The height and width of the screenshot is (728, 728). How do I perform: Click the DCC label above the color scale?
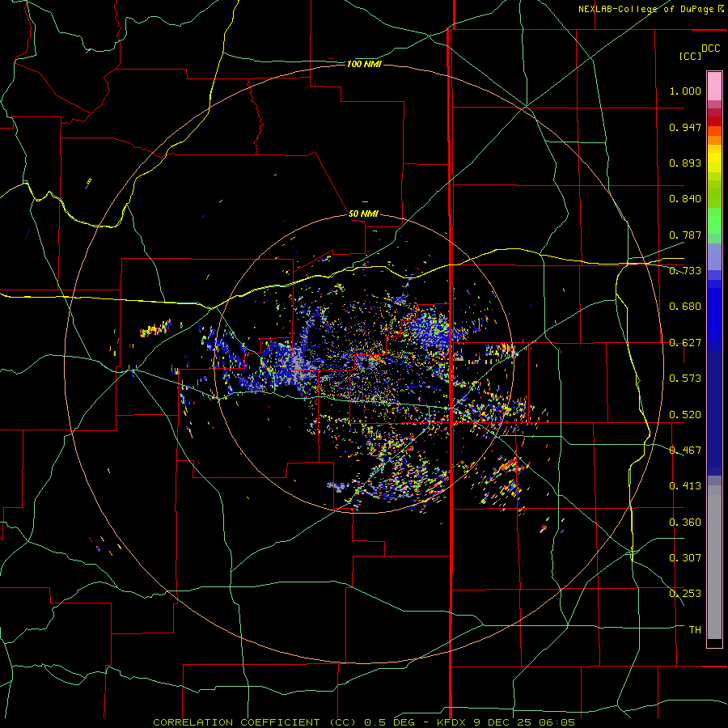coord(710,49)
